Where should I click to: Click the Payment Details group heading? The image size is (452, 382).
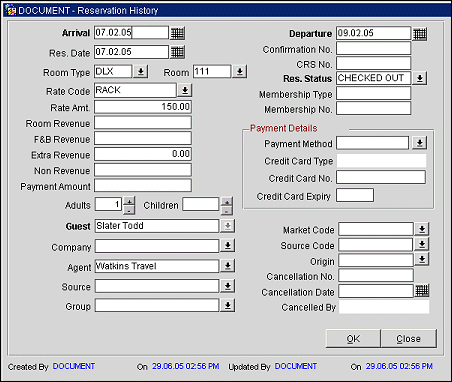coord(284,128)
